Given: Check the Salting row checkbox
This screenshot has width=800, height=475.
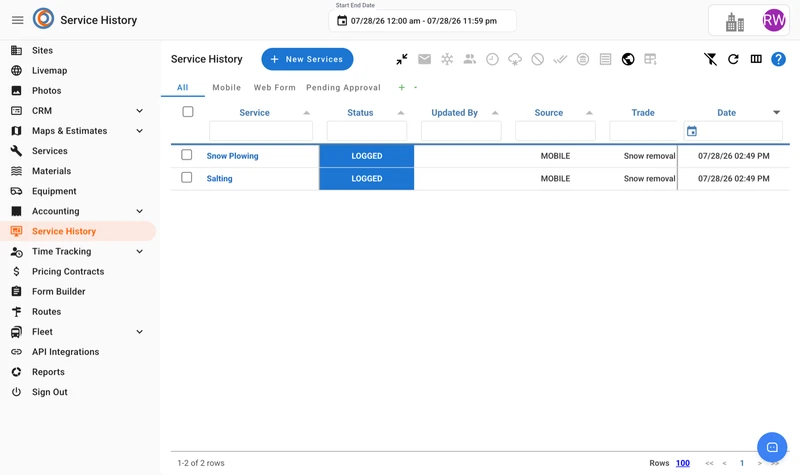Looking at the screenshot, I should tap(187, 178).
